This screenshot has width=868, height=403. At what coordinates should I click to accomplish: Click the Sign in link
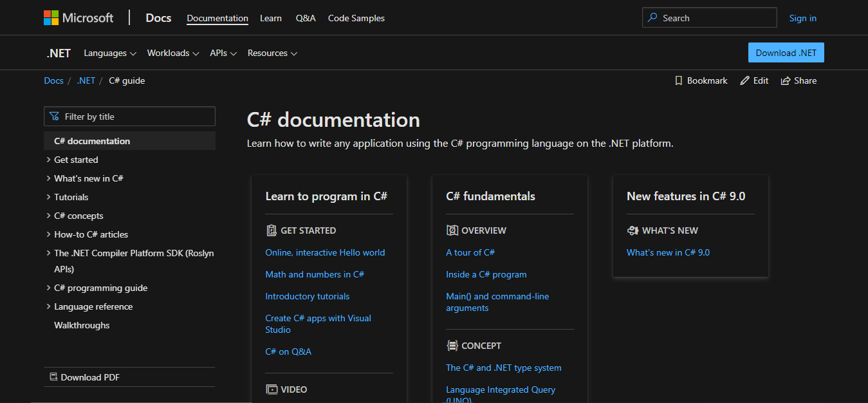[x=802, y=18]
